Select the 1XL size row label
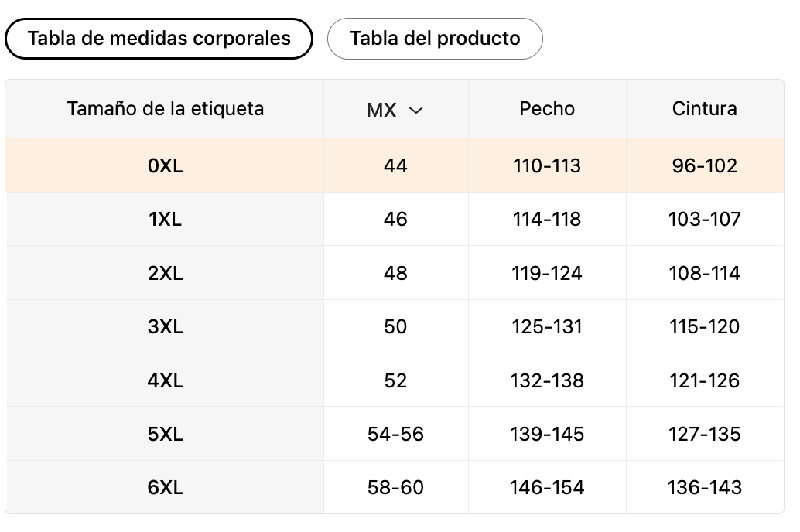Screen dimensions: 800x532 pyautogui.click(x=165, y=220)
